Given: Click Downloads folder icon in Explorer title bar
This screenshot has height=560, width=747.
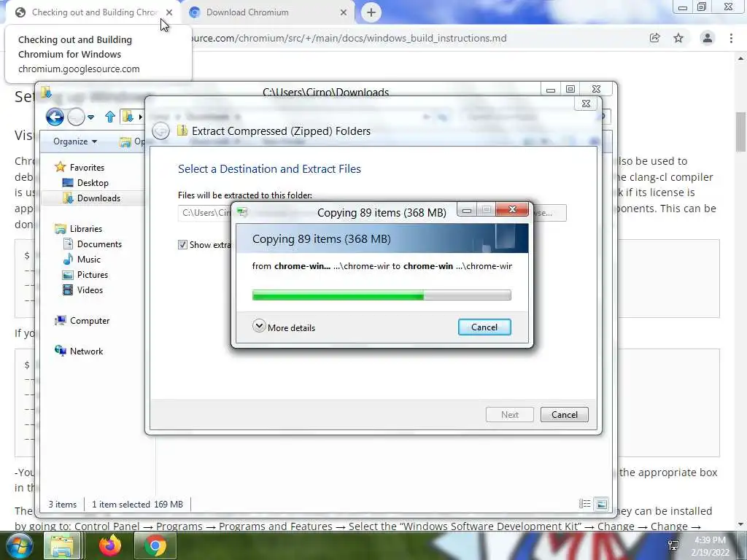Looking at the screenshot, I should [x=46, y=92].
